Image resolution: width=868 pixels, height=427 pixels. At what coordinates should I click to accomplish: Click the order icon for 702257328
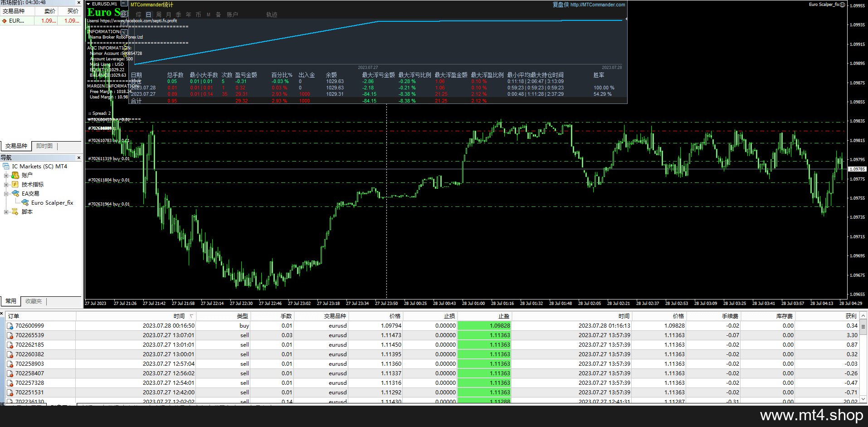tap(10, 383)
